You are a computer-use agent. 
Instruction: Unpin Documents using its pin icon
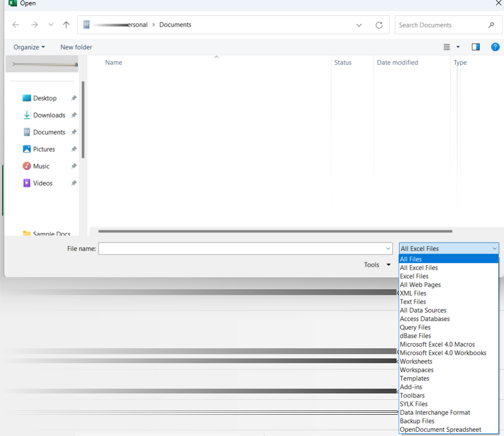[74, 132]
